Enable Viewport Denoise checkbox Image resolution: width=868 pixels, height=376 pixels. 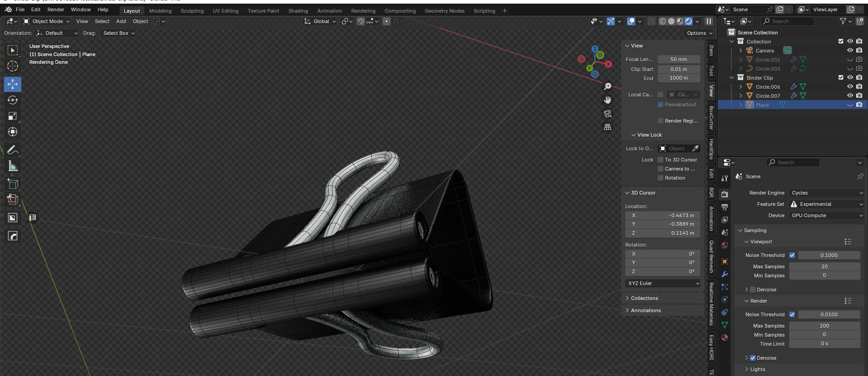coord(753,290)
